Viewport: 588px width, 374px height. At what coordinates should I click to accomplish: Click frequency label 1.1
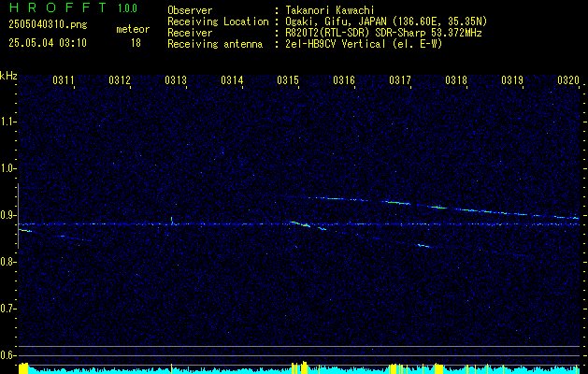[7, 122]
